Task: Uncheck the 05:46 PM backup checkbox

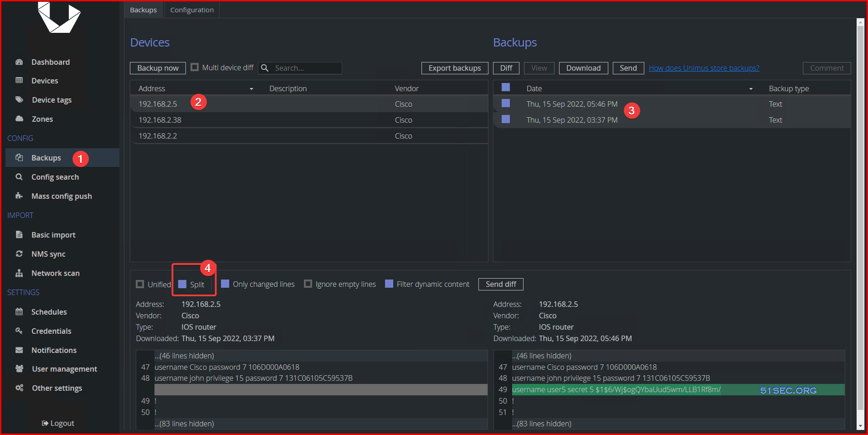Action: (x=506, y=104)
